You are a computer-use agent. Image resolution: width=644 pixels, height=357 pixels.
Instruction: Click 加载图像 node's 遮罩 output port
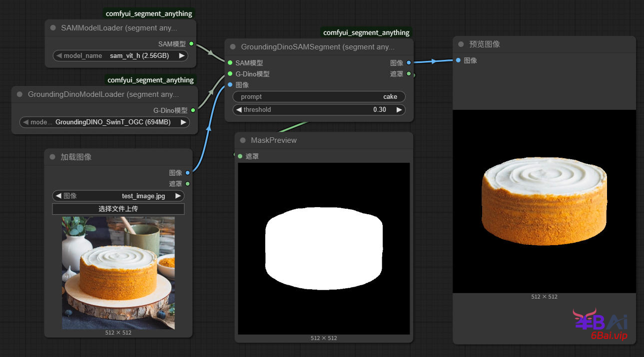(187, 184)
